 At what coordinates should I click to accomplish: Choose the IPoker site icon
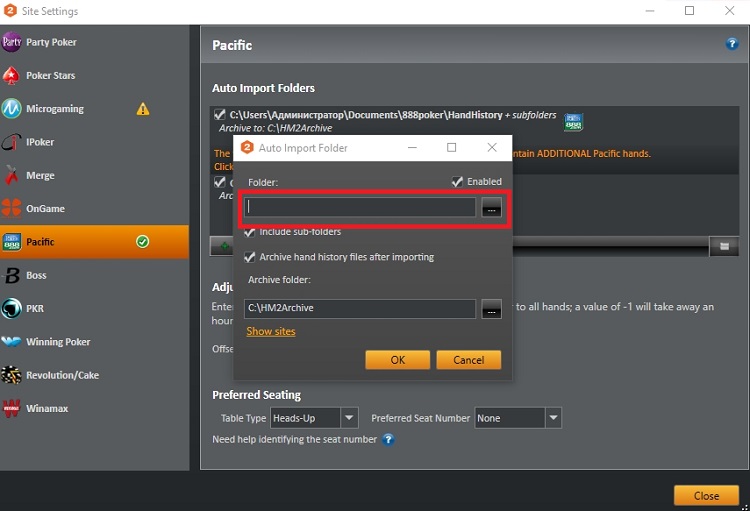[11, 142]
